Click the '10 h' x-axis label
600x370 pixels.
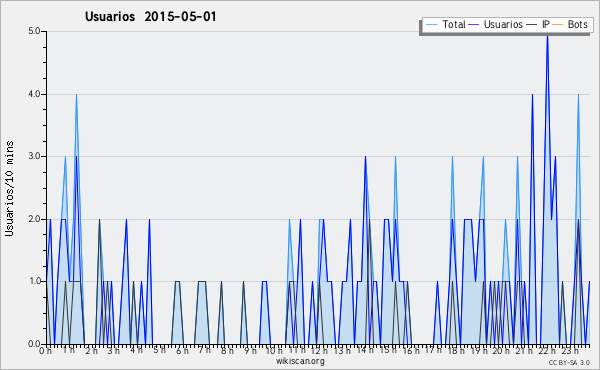pyautogui.click(x=274, y=351)
